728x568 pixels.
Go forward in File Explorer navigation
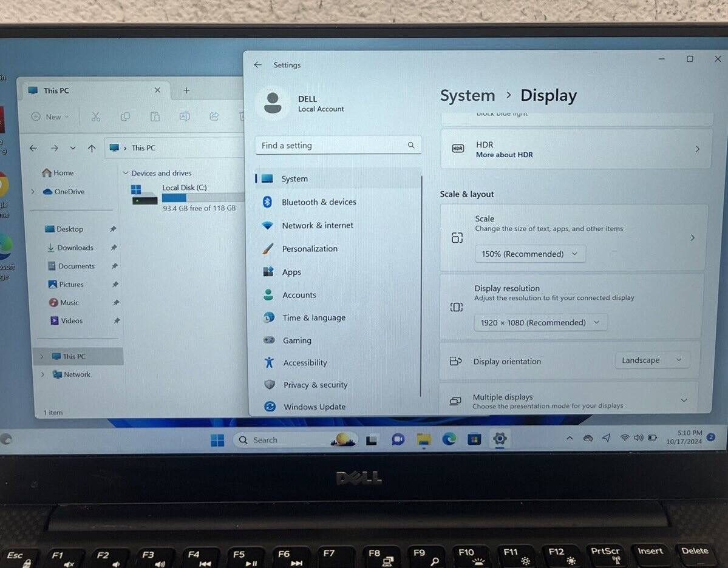point(54,148)
